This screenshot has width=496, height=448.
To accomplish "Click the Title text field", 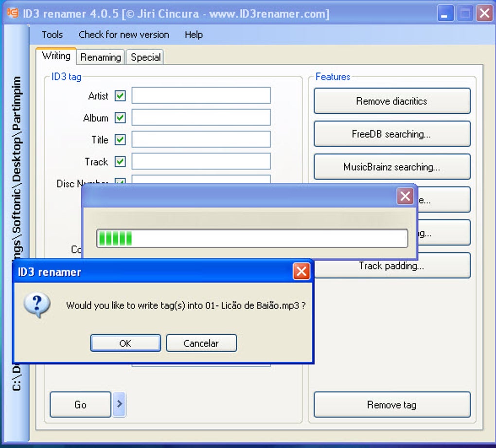I will pyautogui.click(x=201, y=139).
